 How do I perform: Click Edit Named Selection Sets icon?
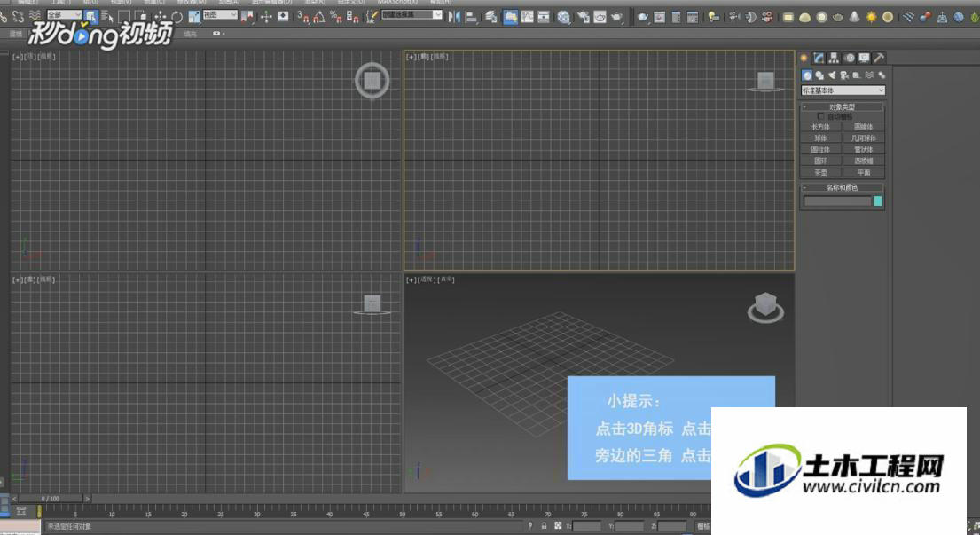click(x=372, y=17)
